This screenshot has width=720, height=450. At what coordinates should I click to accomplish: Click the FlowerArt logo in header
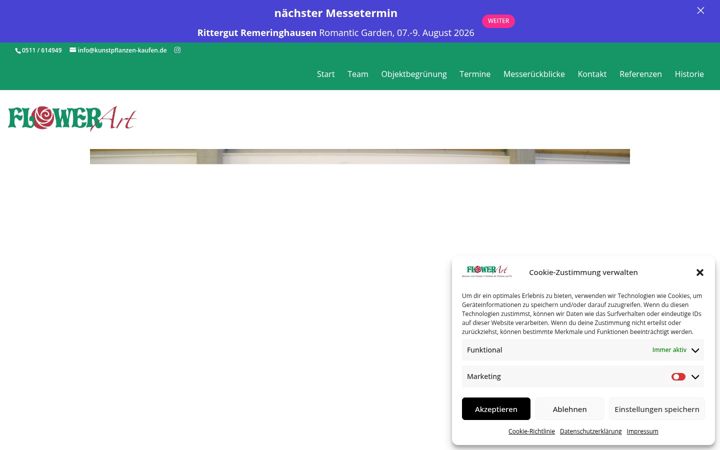[x=72, y=118]
